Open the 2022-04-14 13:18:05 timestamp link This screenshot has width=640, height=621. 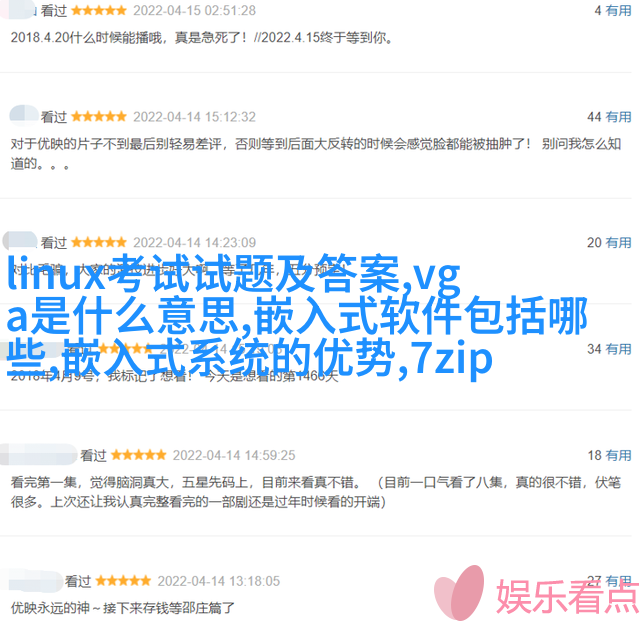tap(219, 581)
